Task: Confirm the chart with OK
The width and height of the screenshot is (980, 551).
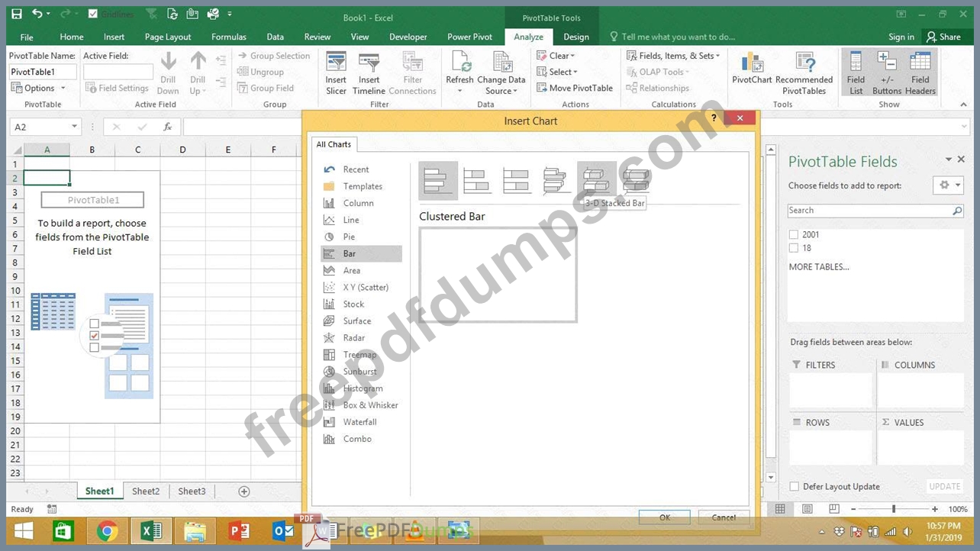Action: [x=665, y=517]
